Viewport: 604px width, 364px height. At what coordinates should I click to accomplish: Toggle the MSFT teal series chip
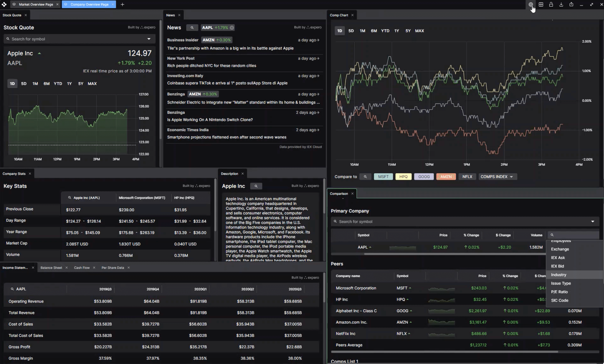(383, 177)
